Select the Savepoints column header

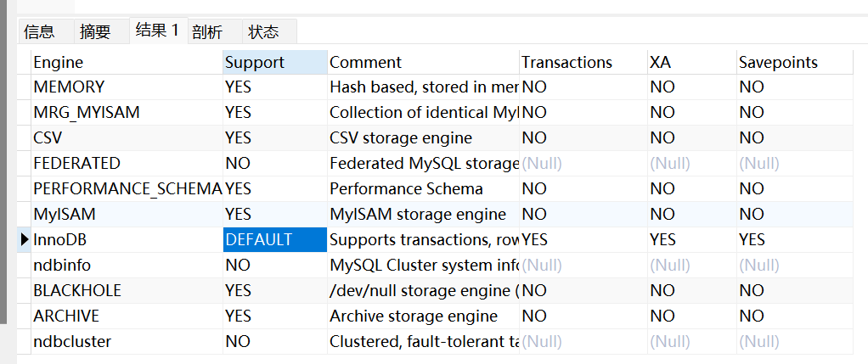778,62
